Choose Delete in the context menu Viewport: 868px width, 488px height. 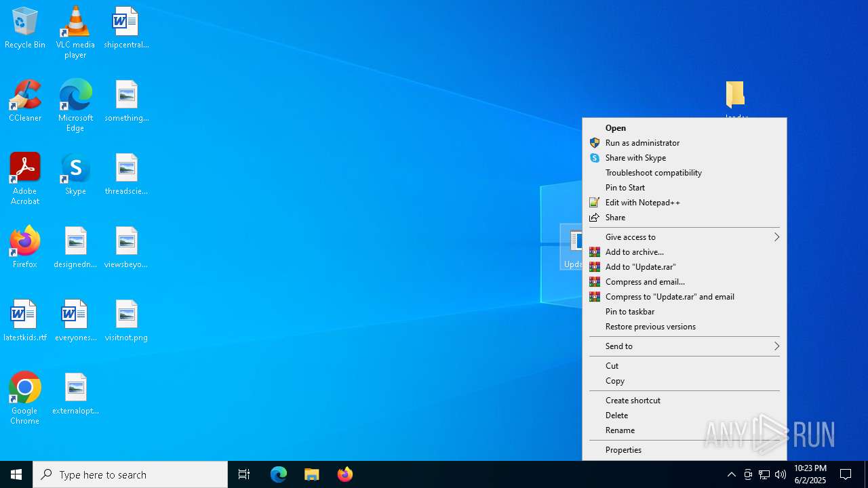(x=684, y=415)
